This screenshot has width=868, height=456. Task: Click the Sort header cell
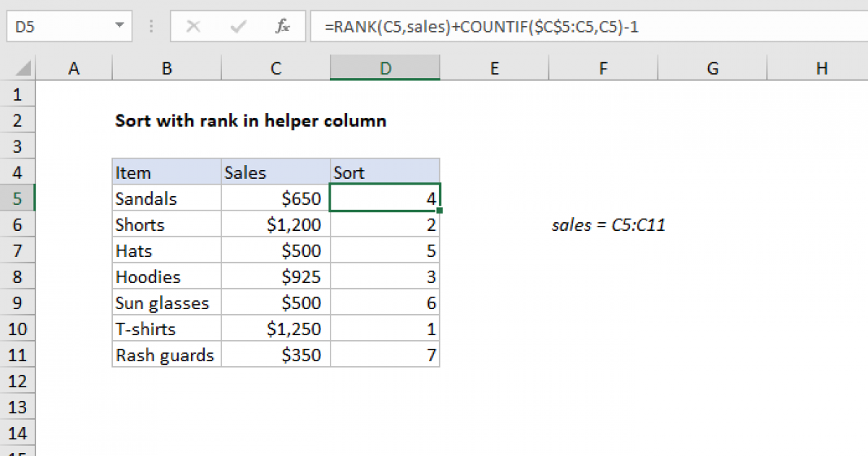coord(385,172)
